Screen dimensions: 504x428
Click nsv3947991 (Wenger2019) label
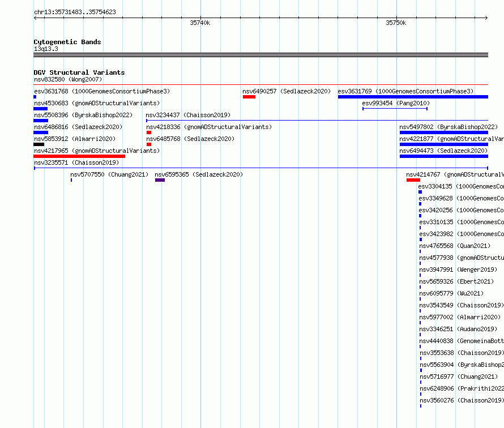[x=458, y=269]
